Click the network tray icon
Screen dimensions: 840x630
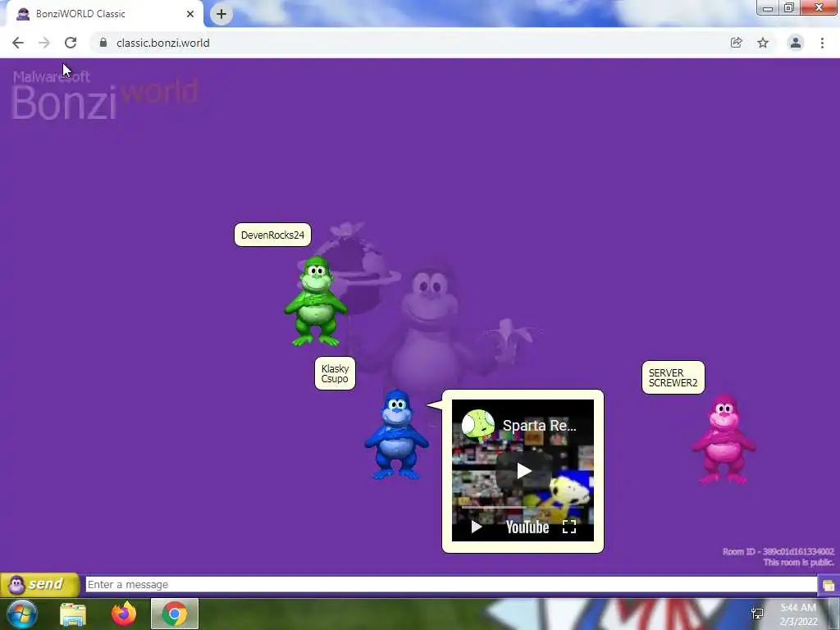757,614
